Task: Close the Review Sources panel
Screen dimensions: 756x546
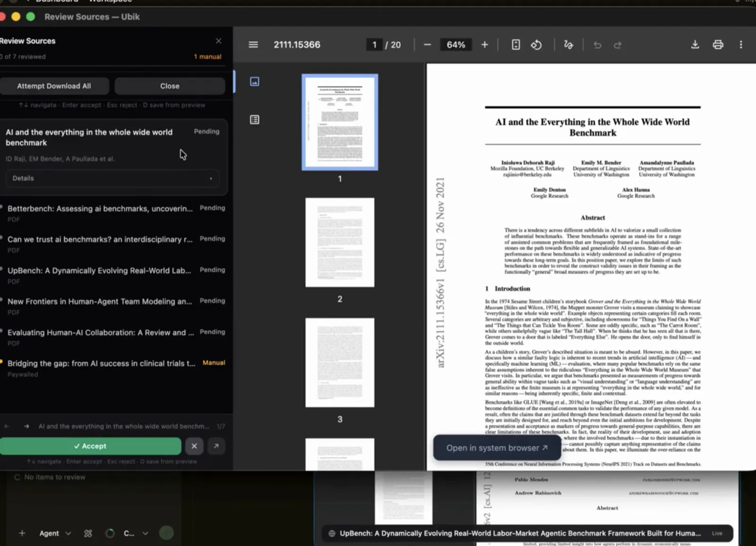Action: click(x=218, y=41)
